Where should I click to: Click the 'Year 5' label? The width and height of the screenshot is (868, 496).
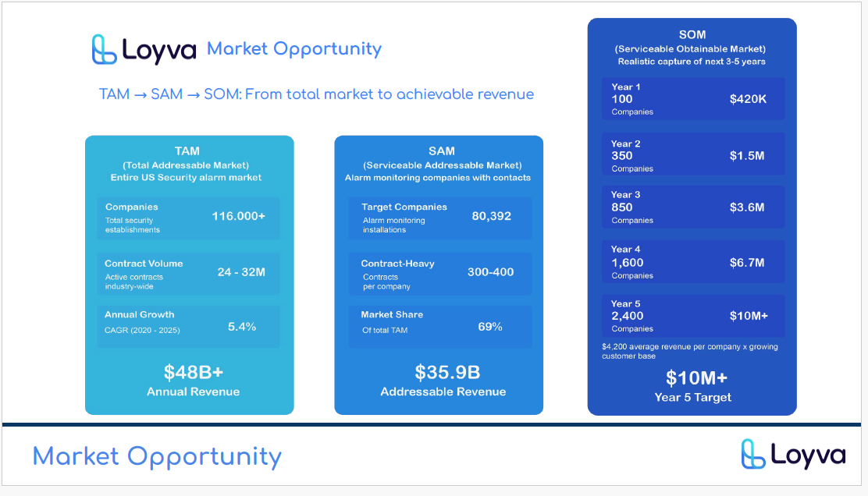[625, 304]
